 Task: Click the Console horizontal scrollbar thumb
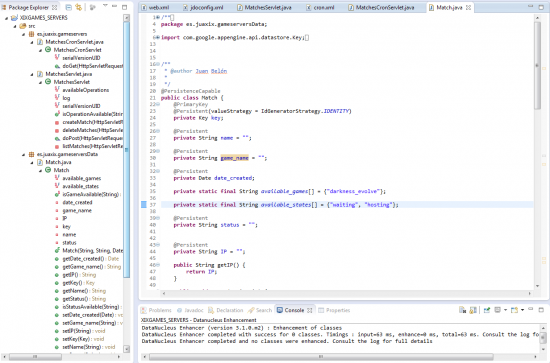[321, 357]
